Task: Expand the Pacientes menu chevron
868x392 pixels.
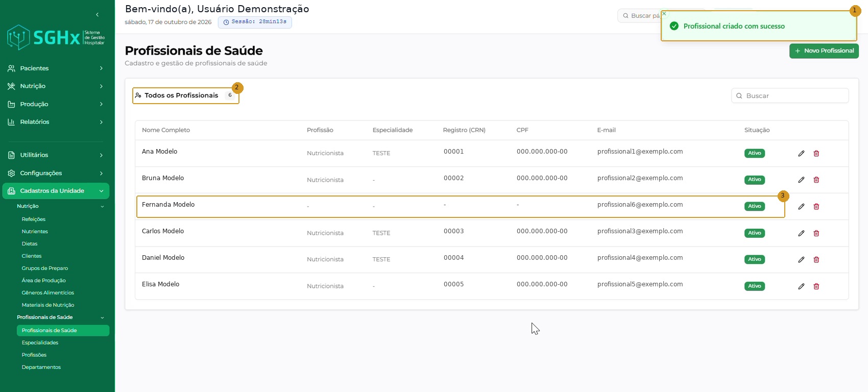Action: tap(101, 68)
